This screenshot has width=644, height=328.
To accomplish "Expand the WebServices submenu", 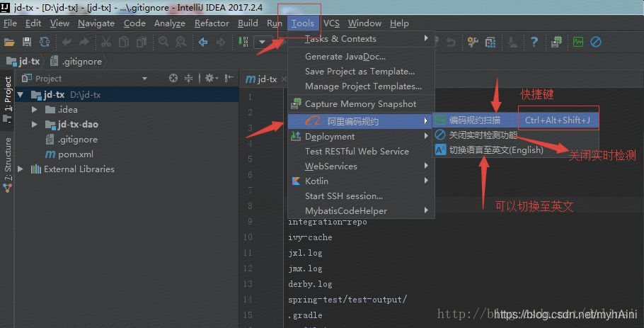I will coord(361,166).
